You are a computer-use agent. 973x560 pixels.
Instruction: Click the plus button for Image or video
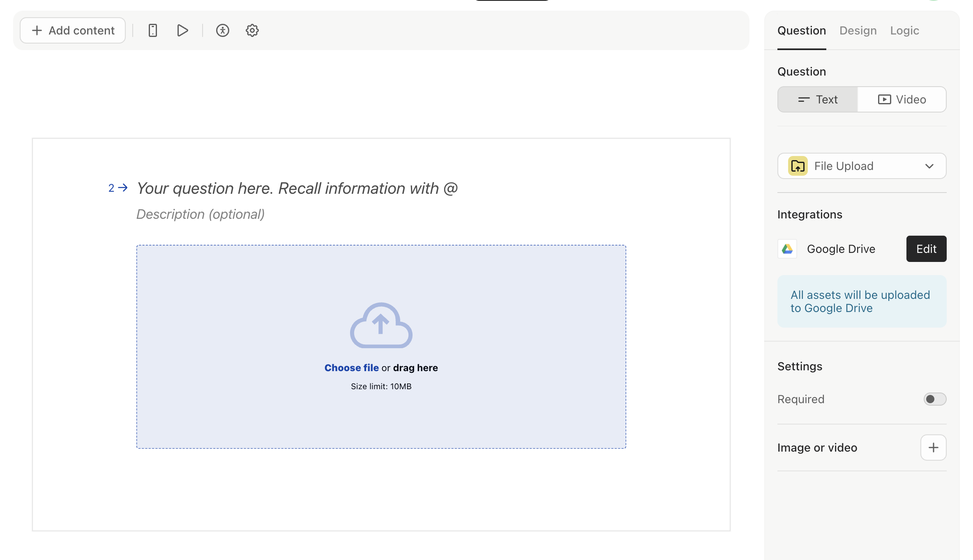pyautogui.click(x=934, y=447)
